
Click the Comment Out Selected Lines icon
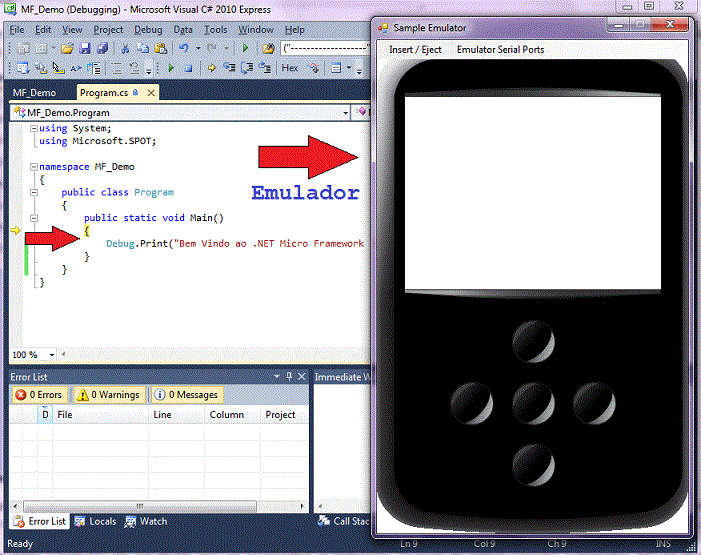117,68
